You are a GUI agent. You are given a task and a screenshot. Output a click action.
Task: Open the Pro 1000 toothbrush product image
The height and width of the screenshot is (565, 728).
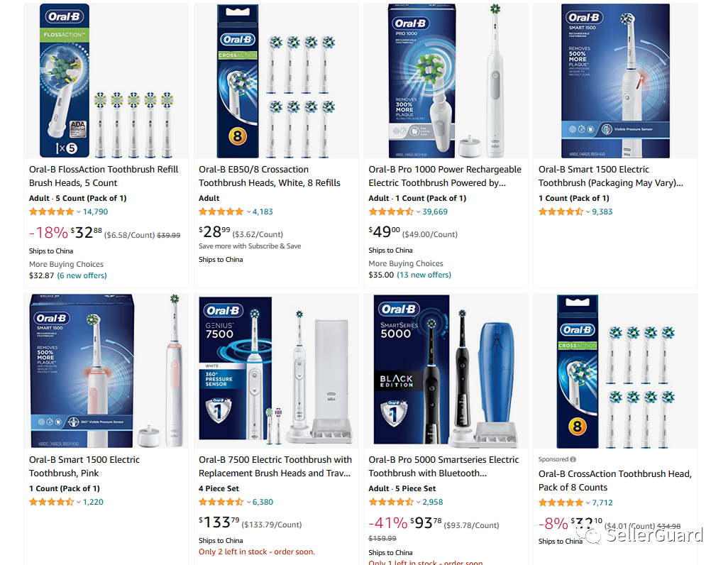[446, 81]
